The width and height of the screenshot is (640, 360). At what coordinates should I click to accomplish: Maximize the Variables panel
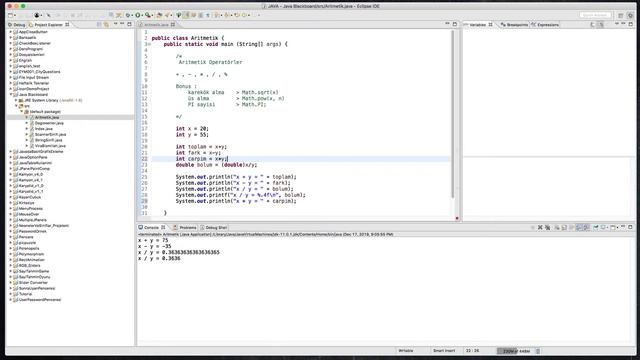(x=631, y=24)
